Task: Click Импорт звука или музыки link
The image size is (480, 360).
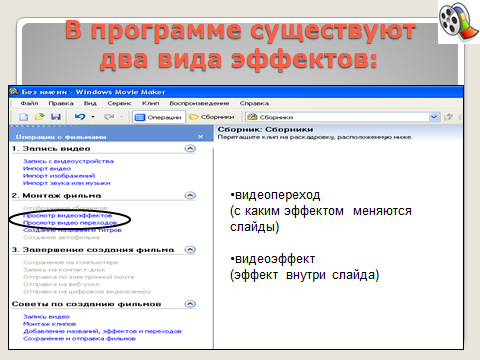Action: click(67, 183)
